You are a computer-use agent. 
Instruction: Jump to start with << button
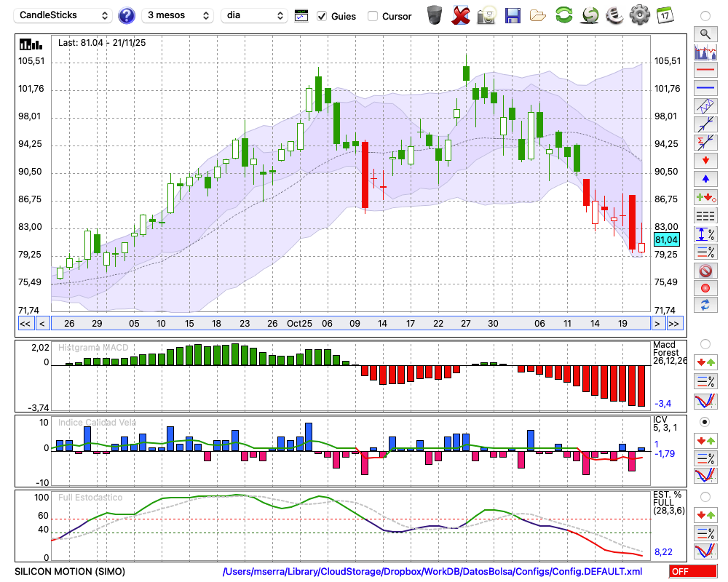(x=25, y=324)
